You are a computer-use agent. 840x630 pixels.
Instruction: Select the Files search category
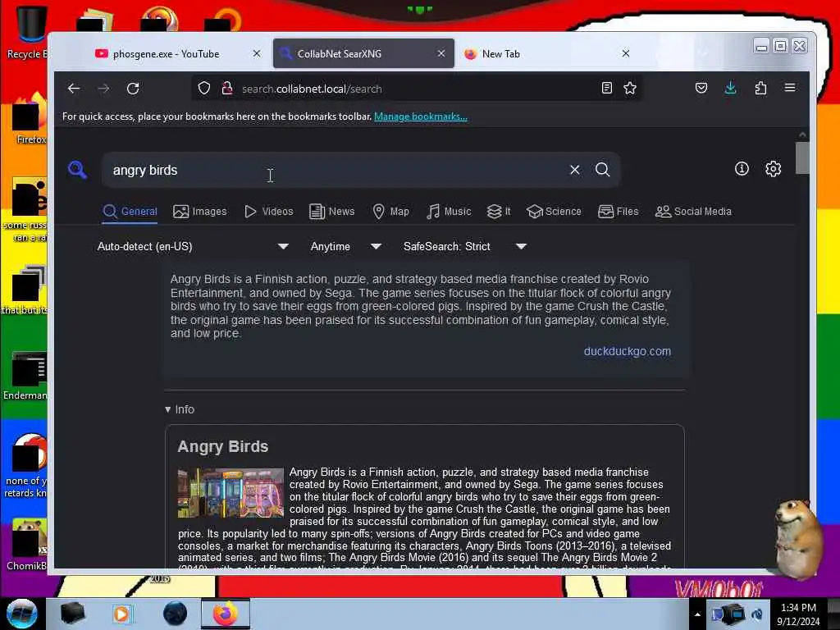click(x=619, y=212)
